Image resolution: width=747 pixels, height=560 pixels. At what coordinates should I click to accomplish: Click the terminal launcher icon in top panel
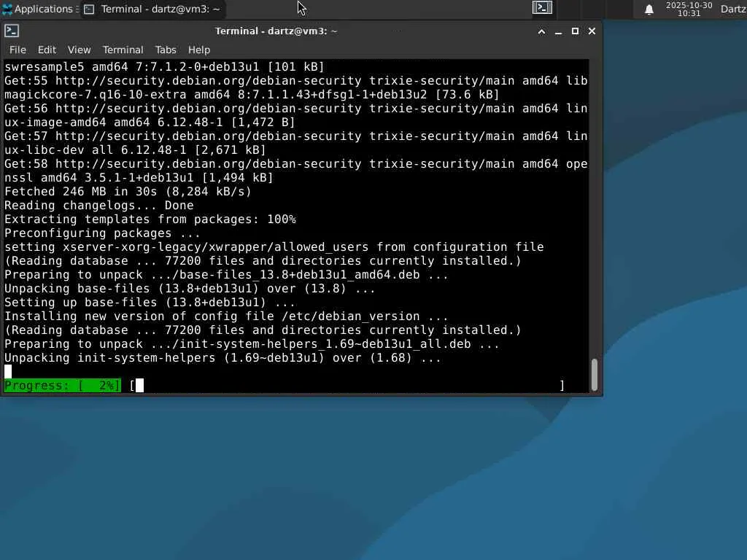542,7
